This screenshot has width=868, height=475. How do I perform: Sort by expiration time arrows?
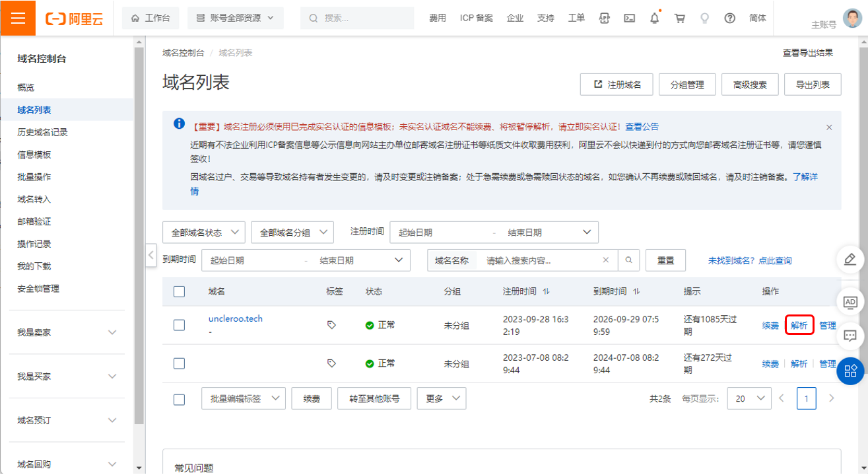coord(636,291)
